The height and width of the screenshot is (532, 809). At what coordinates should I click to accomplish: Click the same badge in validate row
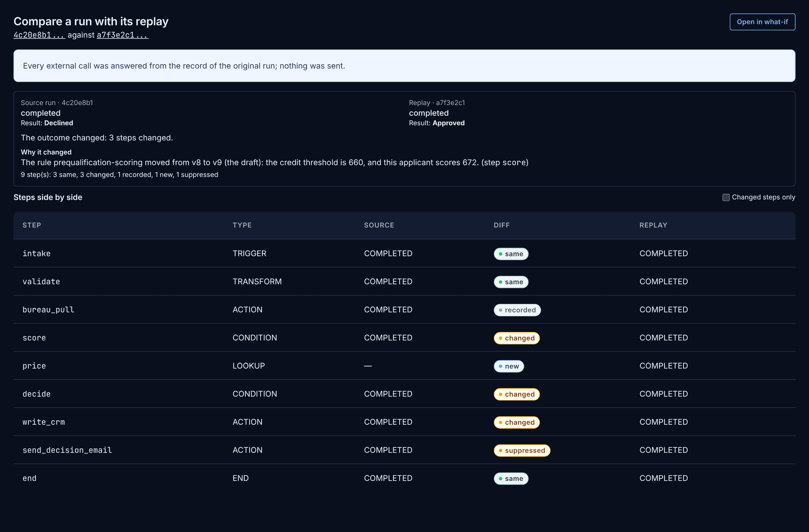[511, 282]
